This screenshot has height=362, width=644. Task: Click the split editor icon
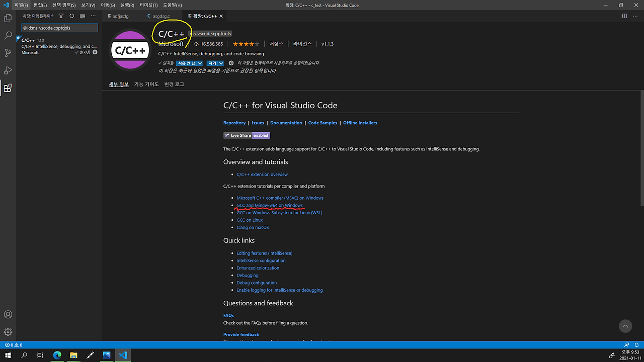point(624,16)
